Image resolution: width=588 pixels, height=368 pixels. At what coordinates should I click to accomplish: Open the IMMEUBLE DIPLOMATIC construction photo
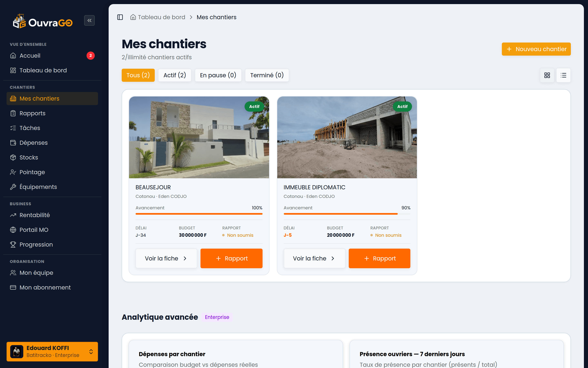[x=347, y=137]
